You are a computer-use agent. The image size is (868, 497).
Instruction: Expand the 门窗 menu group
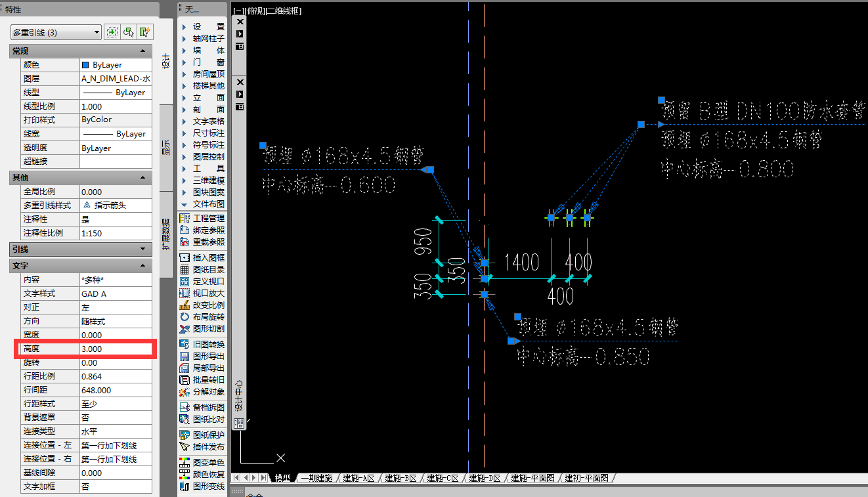click(x=202, y=62)
